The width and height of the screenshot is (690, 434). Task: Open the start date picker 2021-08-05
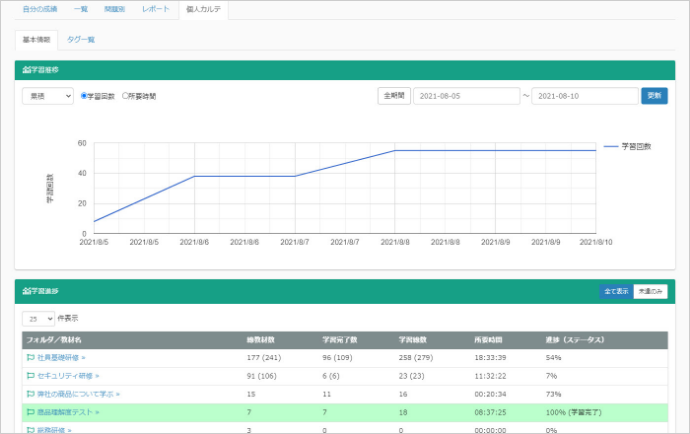tap(465, 96)
